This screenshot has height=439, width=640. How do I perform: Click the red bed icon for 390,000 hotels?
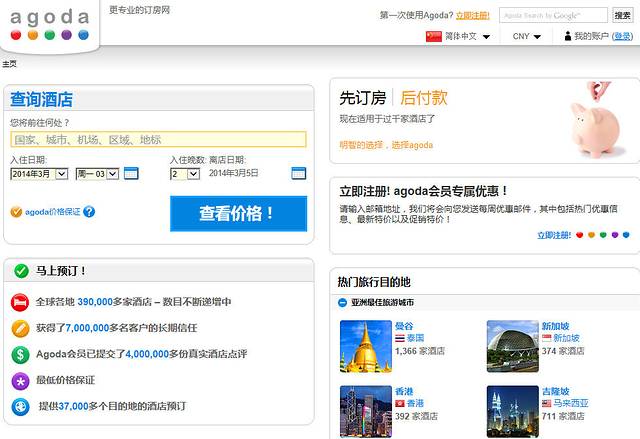tap(20, 302)
